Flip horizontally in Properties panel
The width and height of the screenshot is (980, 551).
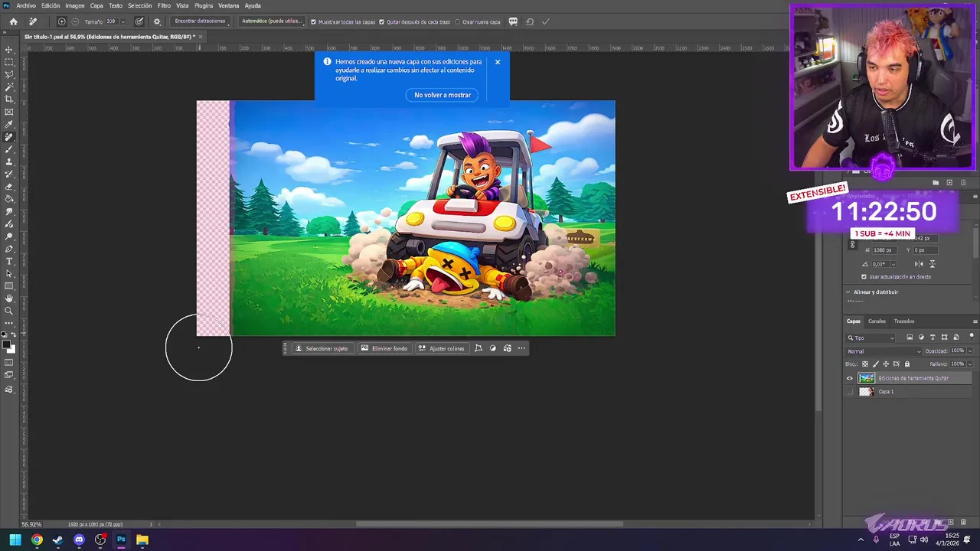tap(918, 264)
